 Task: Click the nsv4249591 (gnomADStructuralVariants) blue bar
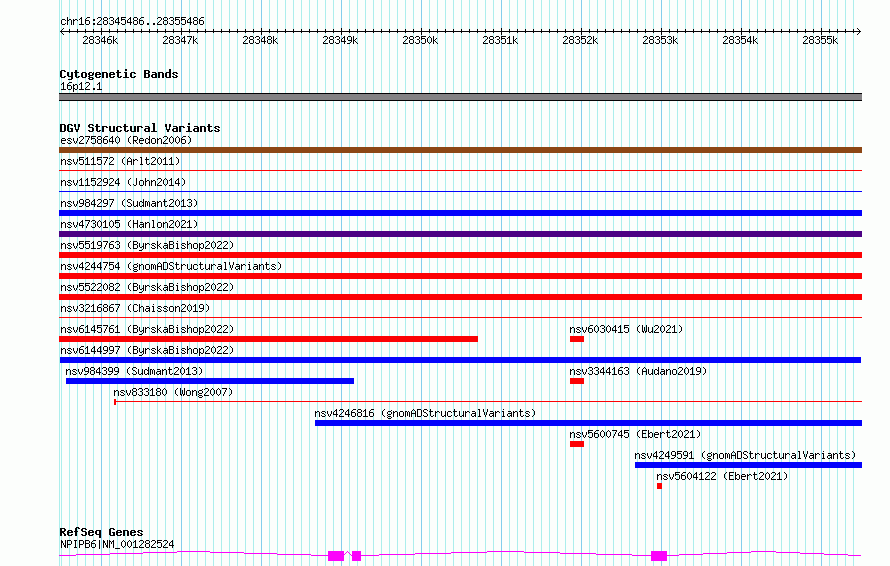click(x=748, y=465)
